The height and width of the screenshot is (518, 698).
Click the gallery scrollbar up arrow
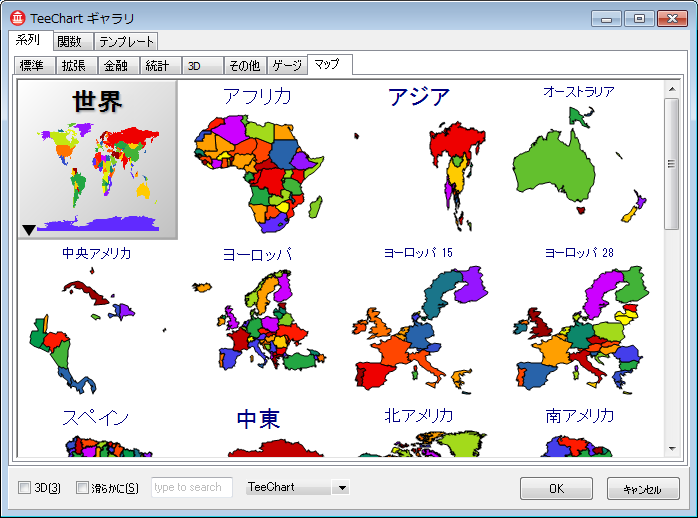pyautogui.click(x=672, y=89)
